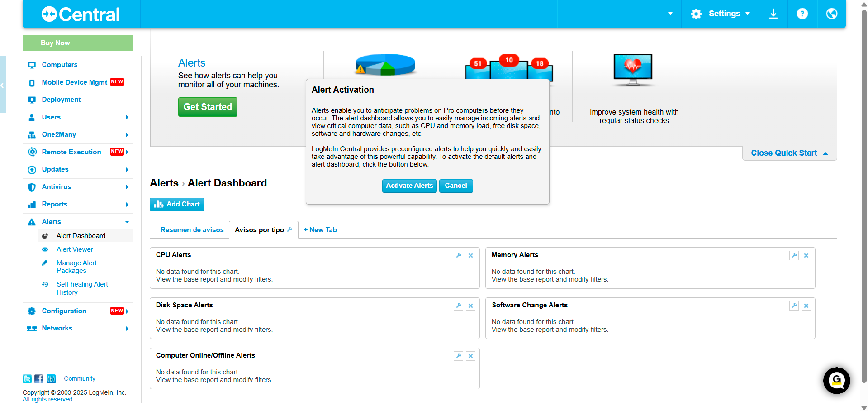Screen dimensions: 868x411
Task: Open the blog icon next to Community
Action: 51,379
